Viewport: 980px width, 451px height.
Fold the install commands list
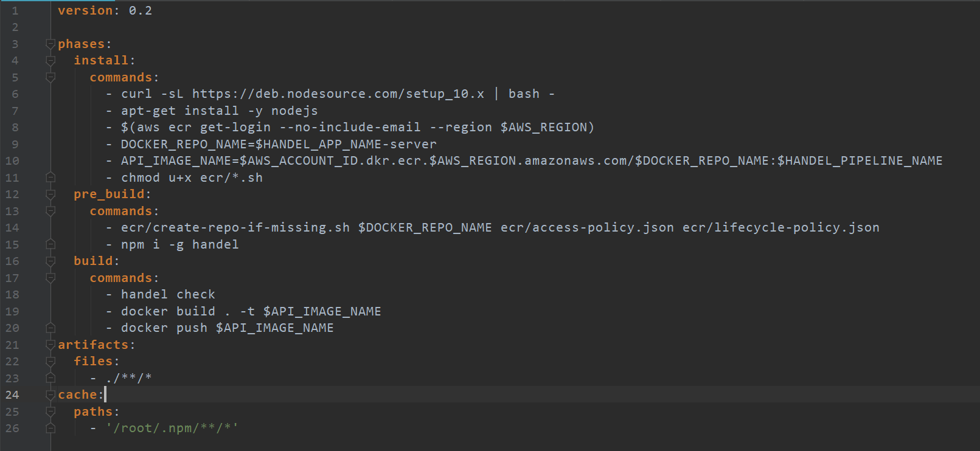tap(50, 78)
